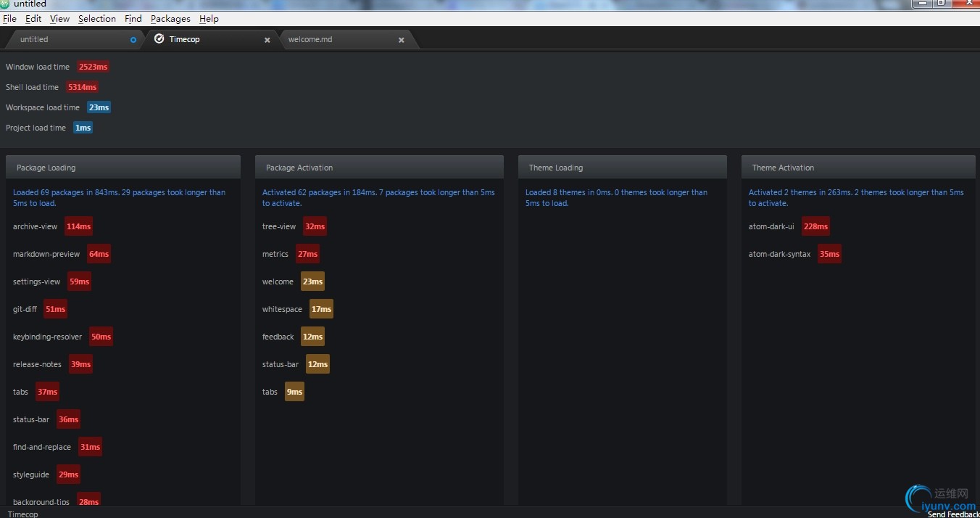Click the find-and-replace package entry
This screenshot has width=980, height=518.
pyautogui.click(x=57, y=447)
